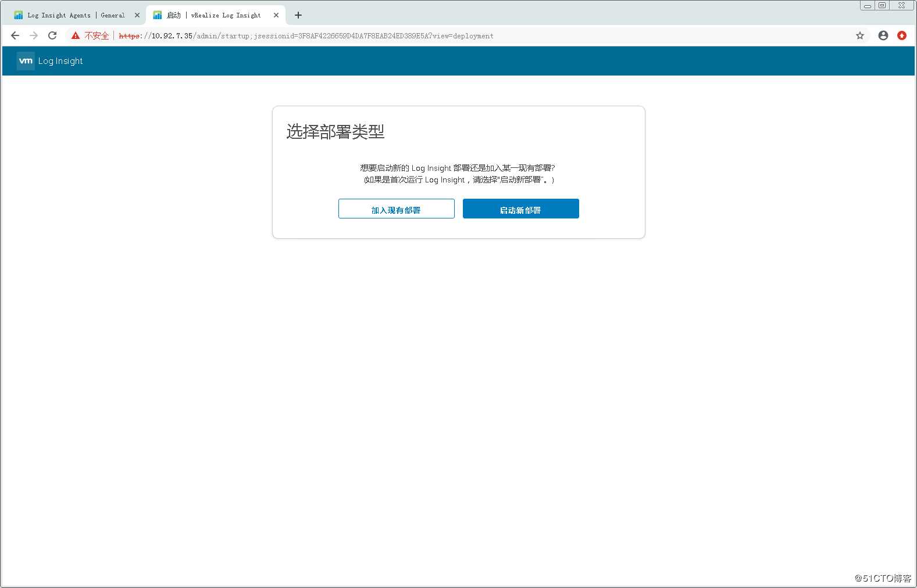Close the Log Insight Agents tab
Image resolution: width=917 pixels, height=588 pixels.
click(137, 15)
